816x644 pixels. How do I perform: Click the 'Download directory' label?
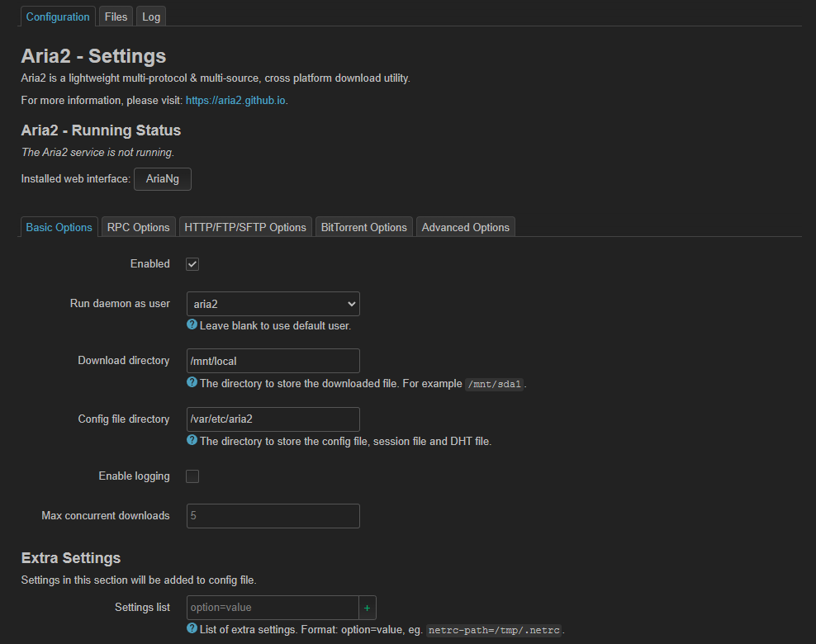(x=124, y=361)
